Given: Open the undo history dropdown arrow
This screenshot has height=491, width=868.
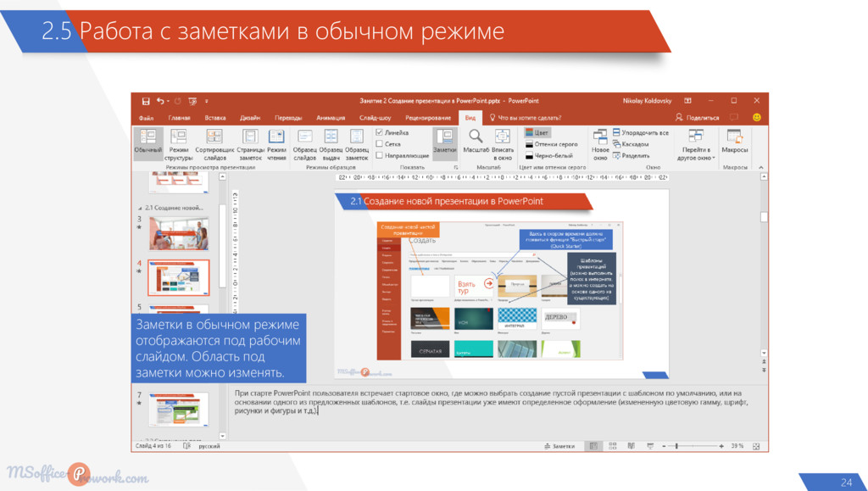Looking at the screenshot, I should coord(168,101).
